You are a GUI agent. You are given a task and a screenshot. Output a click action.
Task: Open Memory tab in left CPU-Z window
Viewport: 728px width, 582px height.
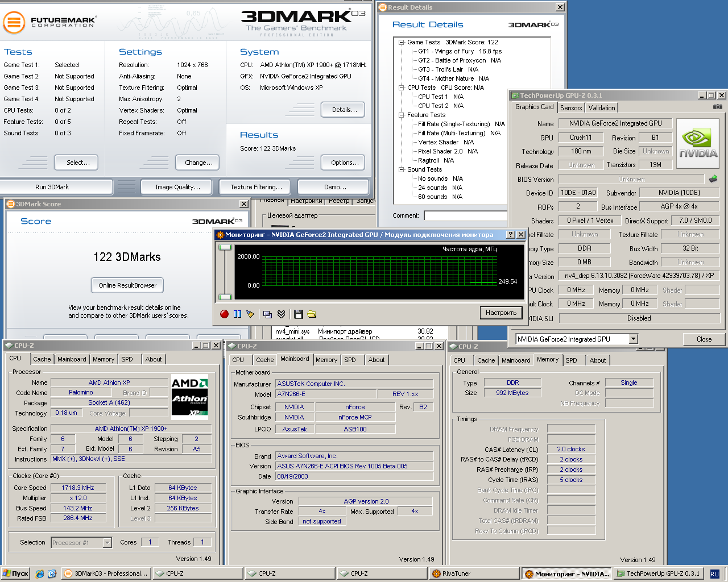pyautogui.click(x=104, y=359)
